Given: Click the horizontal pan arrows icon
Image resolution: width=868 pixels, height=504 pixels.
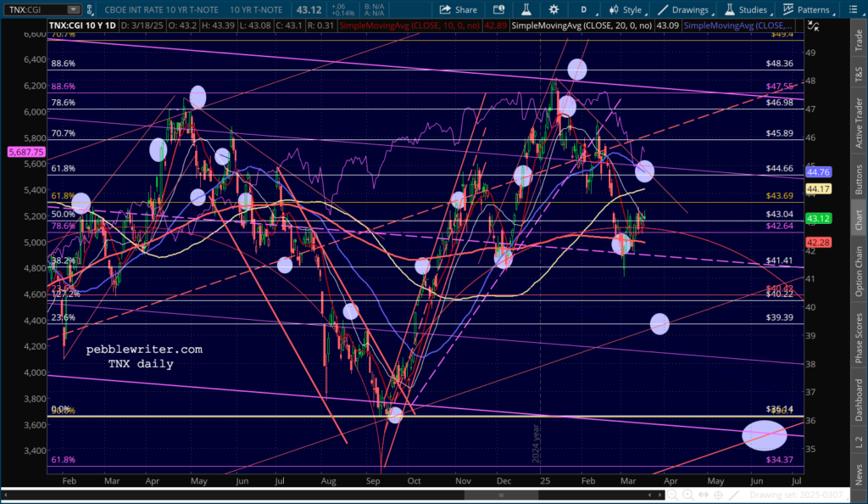Looking at the screenshot, I should coord(703,495).
